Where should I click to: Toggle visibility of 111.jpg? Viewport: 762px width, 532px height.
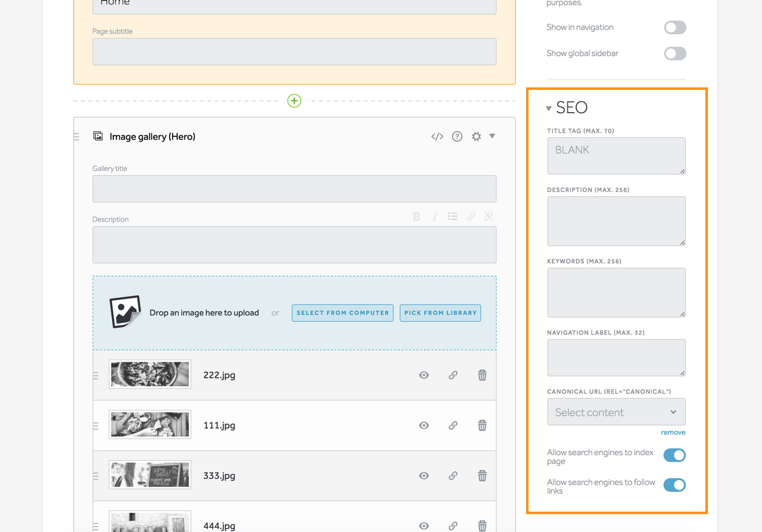tap(424, 425)
